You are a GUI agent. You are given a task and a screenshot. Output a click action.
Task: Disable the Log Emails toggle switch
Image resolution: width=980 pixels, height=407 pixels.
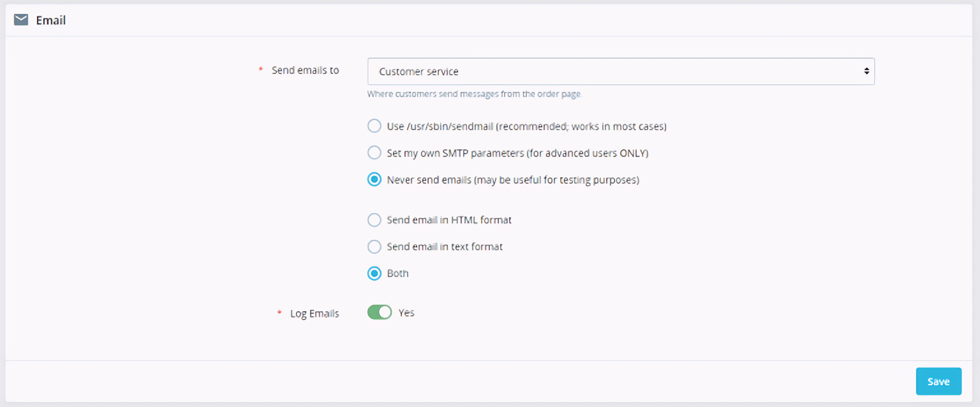[379, 312]
